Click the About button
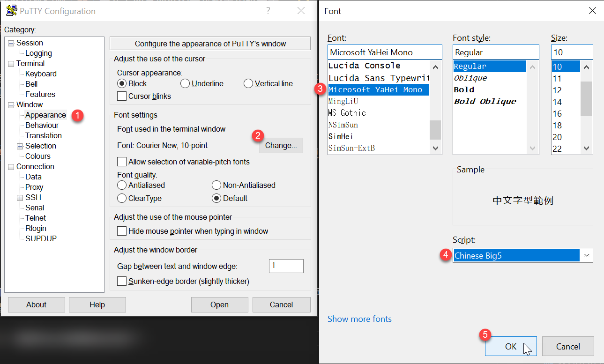This screenshot has height=364, width=604. [x=36, y=305]
